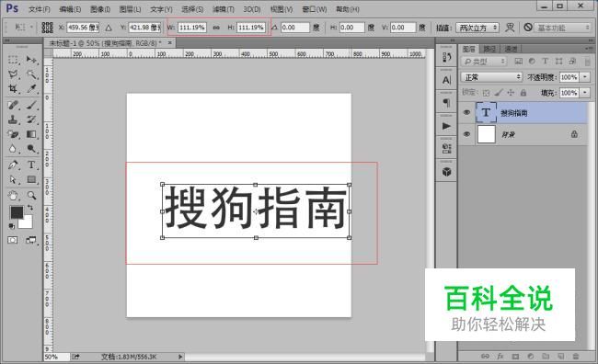Open the Layers panel flyout menu
This screenshot has width=598, height=364.
(x=588, y=49)
